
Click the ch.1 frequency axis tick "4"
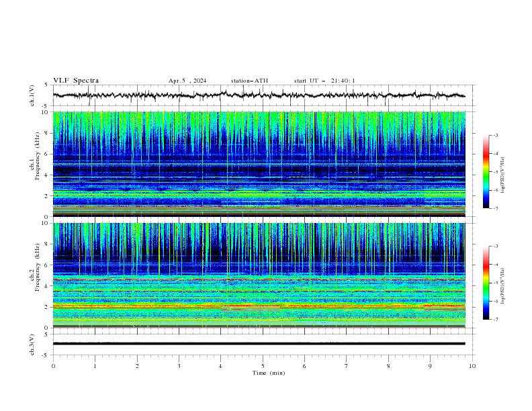pos(48,175)
